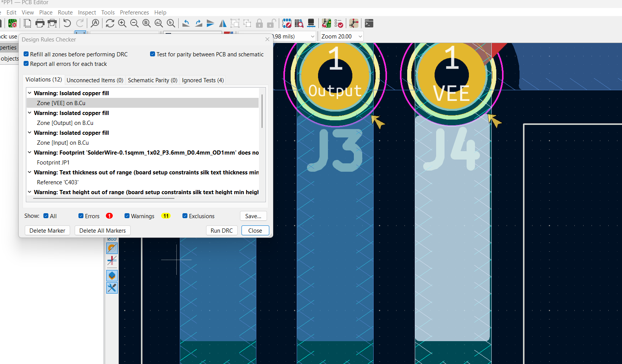This screenshot has width=622, height=364.
Task: Open Board Setup from the toolbar
Action: (x=13, y=24)
